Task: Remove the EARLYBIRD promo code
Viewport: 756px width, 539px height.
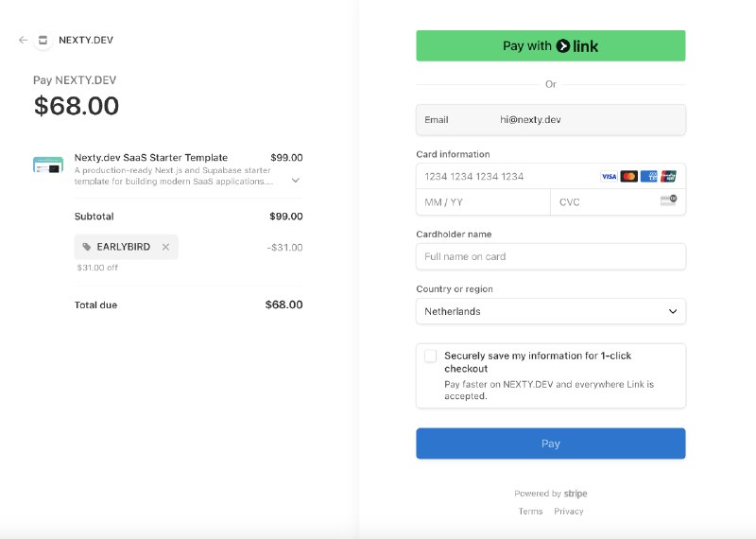Action: (x=166, y=247)
